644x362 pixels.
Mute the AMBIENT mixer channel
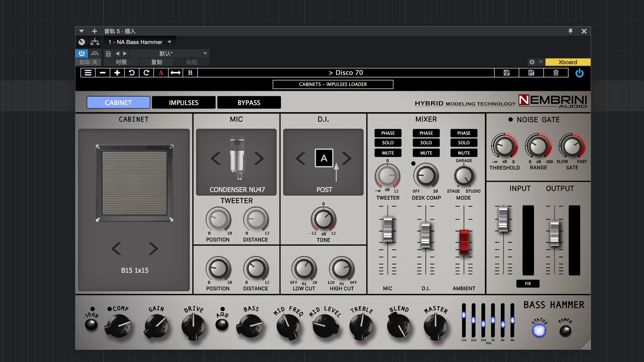(464, 153)
